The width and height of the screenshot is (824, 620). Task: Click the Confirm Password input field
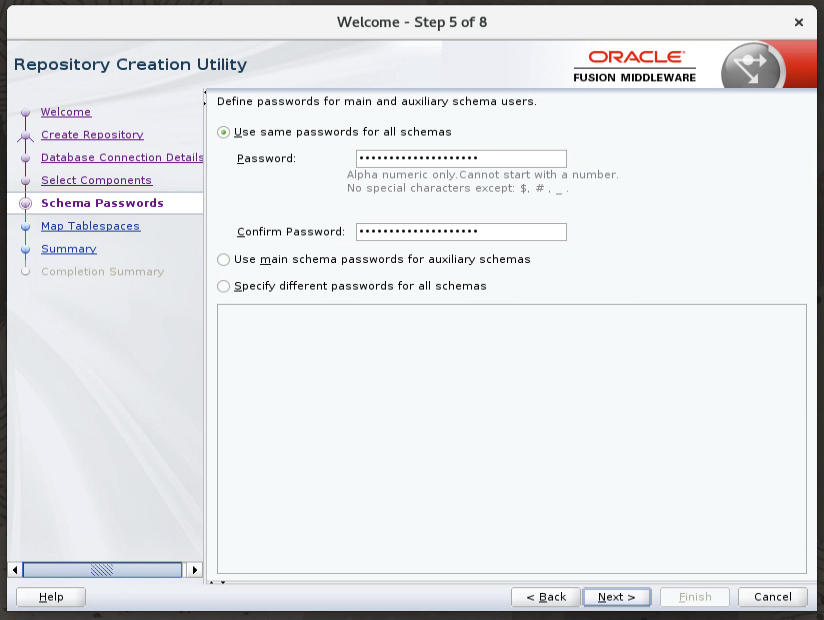[461, 232]
